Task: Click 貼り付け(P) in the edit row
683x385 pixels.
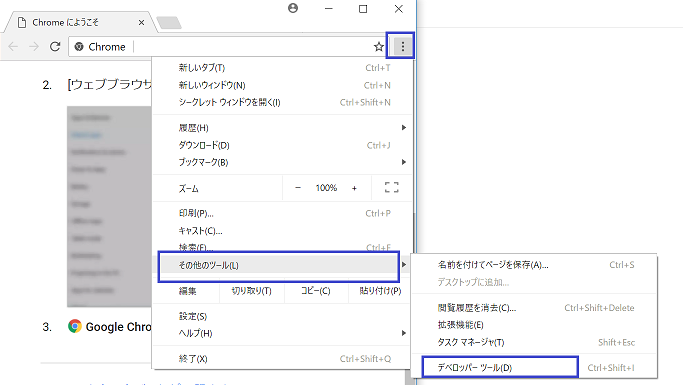Action: coord(380,291)
